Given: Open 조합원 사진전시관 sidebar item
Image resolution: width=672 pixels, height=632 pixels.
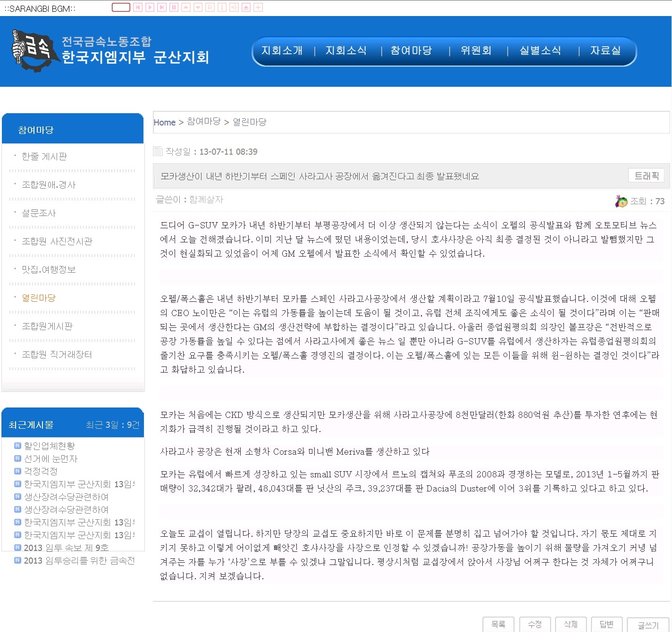Looking at the screenshot, I should pyautogui.click(x=57, y=241).
